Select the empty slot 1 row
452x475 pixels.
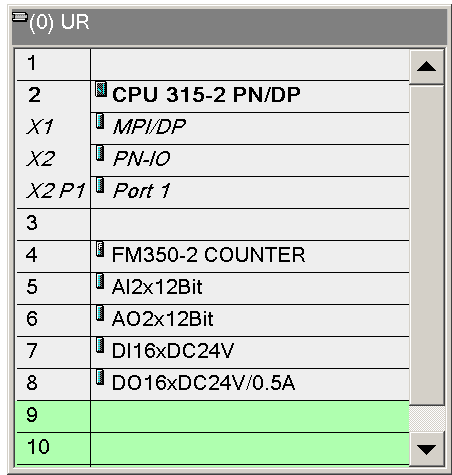click(213, 65)
